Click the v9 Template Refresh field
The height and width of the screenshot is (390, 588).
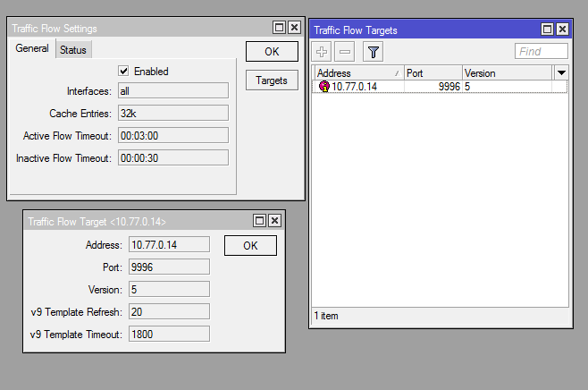[169, 312]
